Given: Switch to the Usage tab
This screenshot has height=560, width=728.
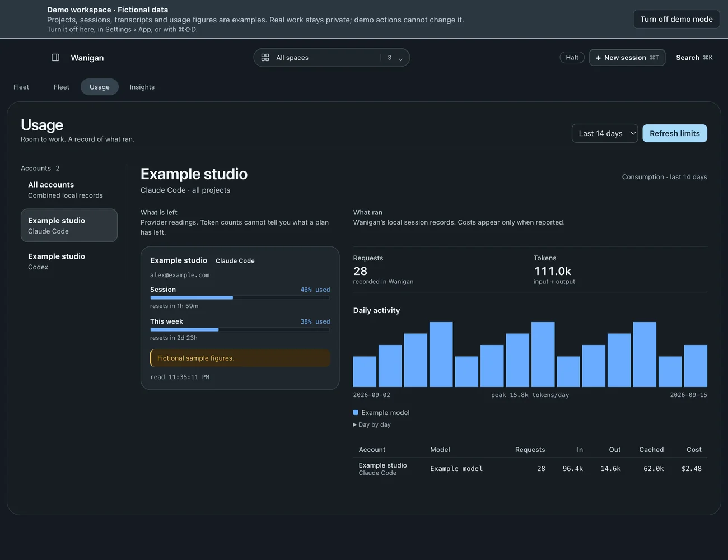Looking at the screenshot, I should pos(100,87).
